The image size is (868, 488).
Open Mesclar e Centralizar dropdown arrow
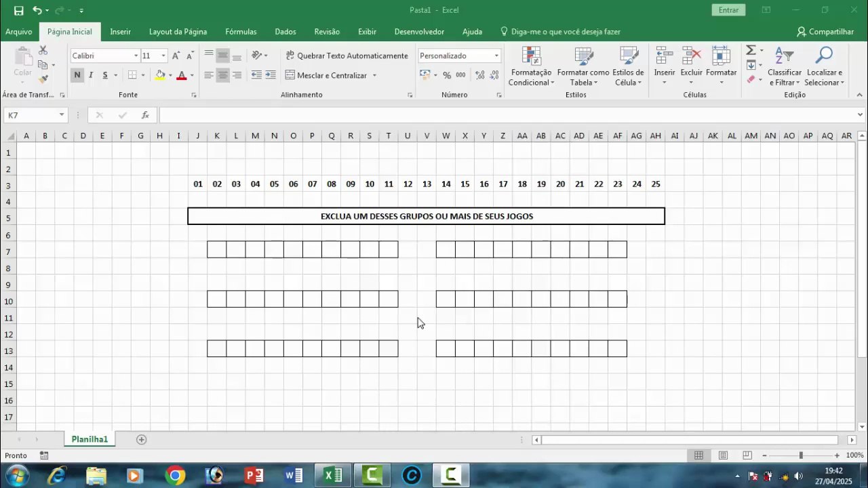[x=374, y=75]
